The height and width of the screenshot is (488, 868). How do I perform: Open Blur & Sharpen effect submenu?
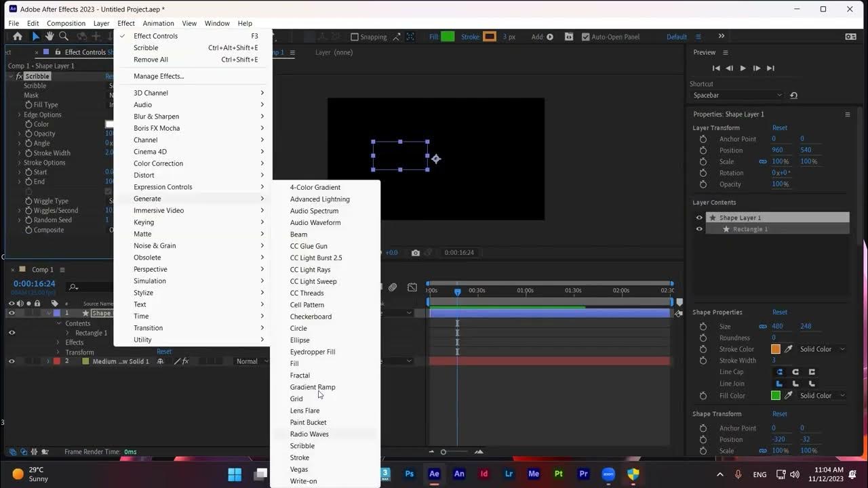click(x=194, y=117)
